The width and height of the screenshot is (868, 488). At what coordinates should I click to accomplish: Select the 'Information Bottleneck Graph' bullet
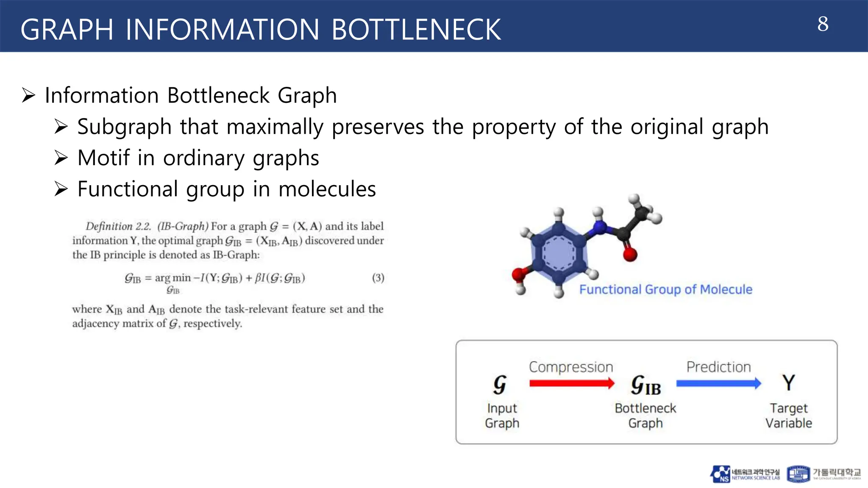tap(191, 95)
